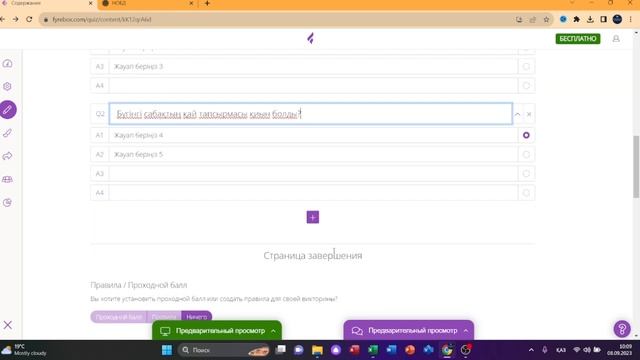Collapse question Q2 with the chevron up

[x=517, y=114]
